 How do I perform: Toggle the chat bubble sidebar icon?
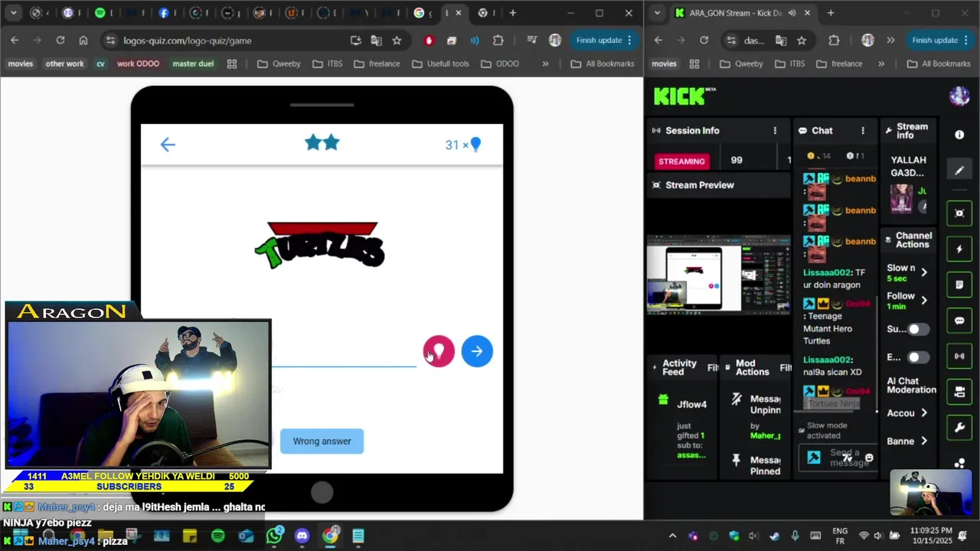pos(959,321)
